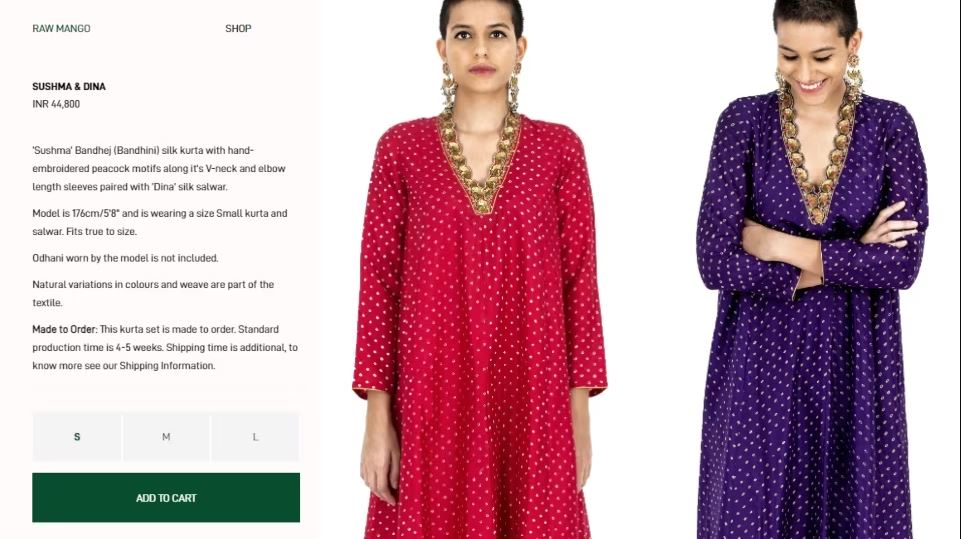Click the SUSHMA & DINA product title
This screenshot has width=961, height=539.
tap(69, 86)
